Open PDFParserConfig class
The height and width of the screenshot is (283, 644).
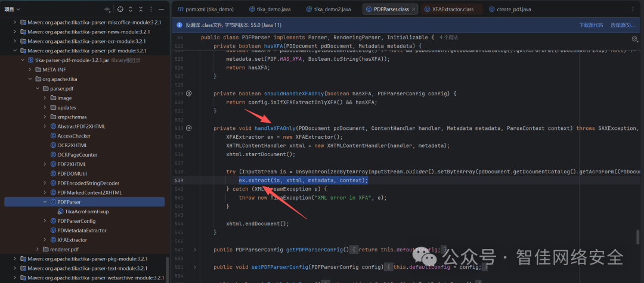76,220
